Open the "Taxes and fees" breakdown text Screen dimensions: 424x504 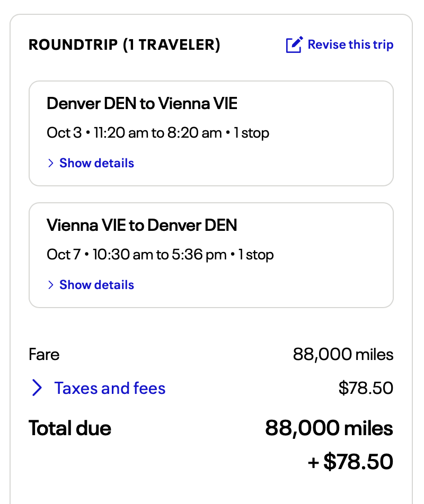tap(110, 388)
